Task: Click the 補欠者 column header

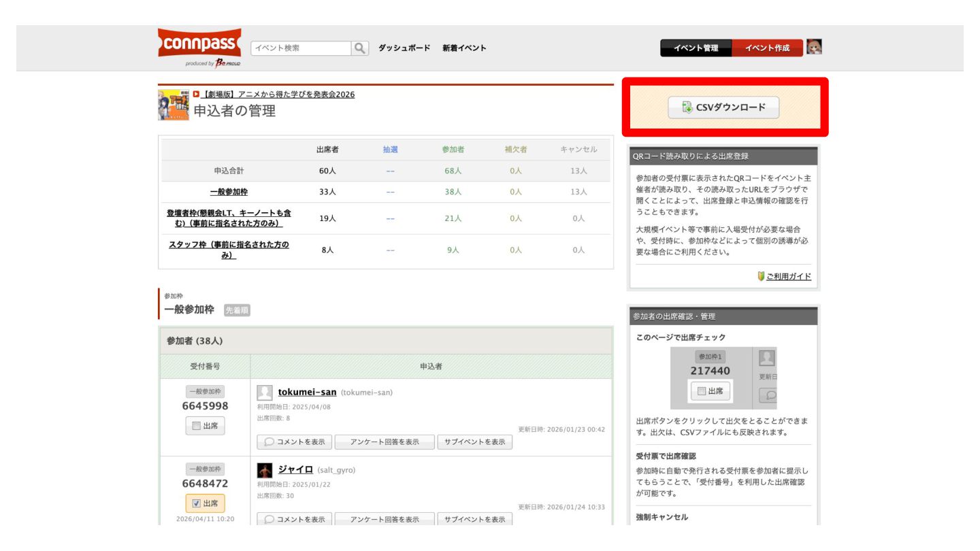Action: (515, 150)
